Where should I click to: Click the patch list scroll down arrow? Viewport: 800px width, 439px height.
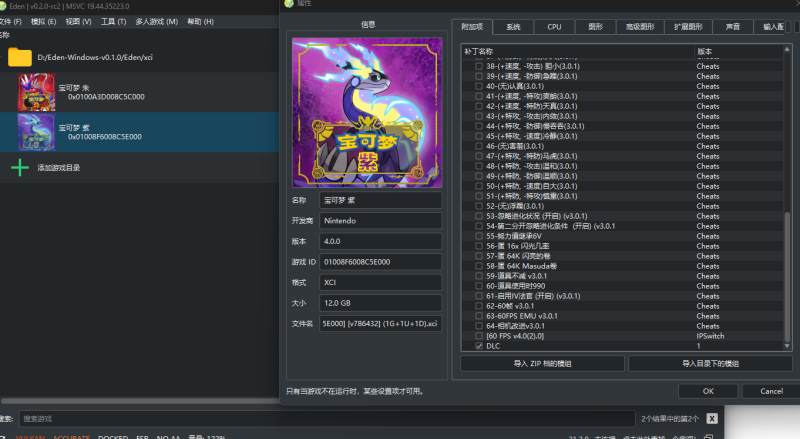[x=787, y=346]
